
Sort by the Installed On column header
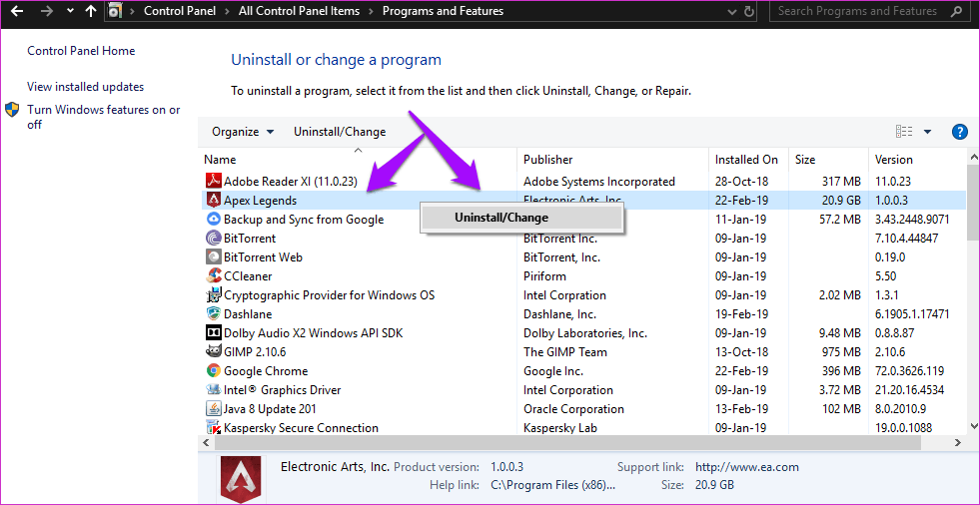[749, 160]
